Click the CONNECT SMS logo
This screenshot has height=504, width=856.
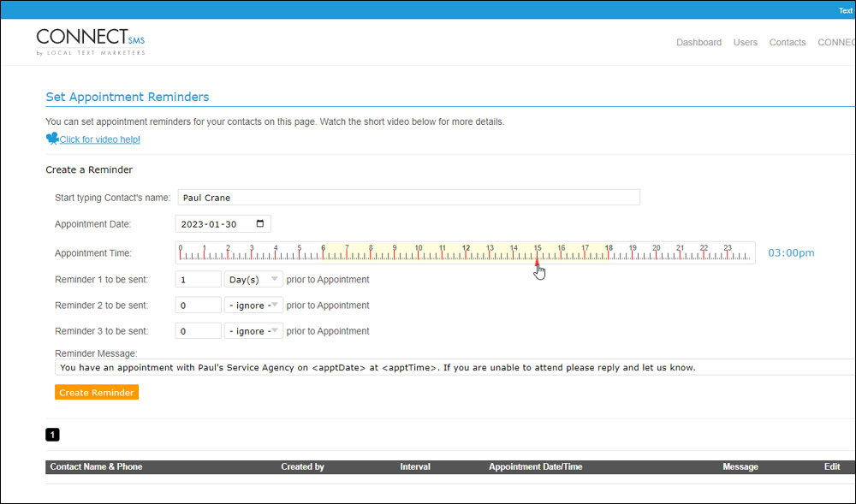coord(91,42)
